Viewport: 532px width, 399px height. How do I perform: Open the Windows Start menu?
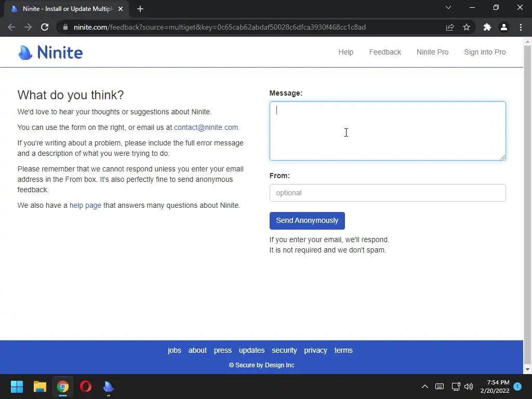click(x=17, y=387)
